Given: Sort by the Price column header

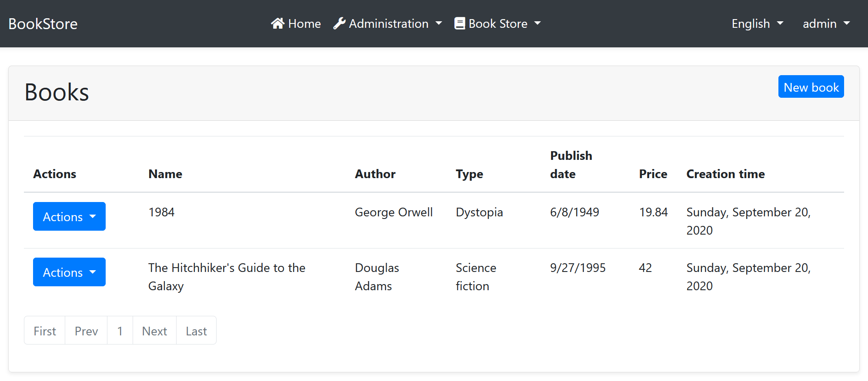Looking at the screenshot, I should (x=653, y=174).
